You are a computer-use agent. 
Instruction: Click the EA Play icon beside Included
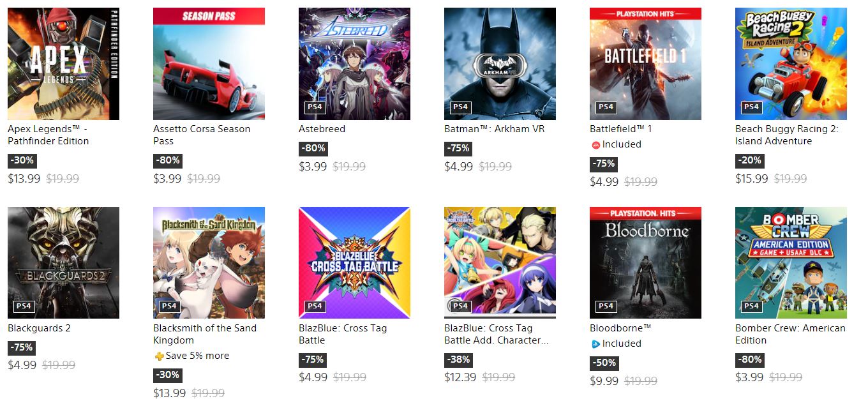(595, 145)
